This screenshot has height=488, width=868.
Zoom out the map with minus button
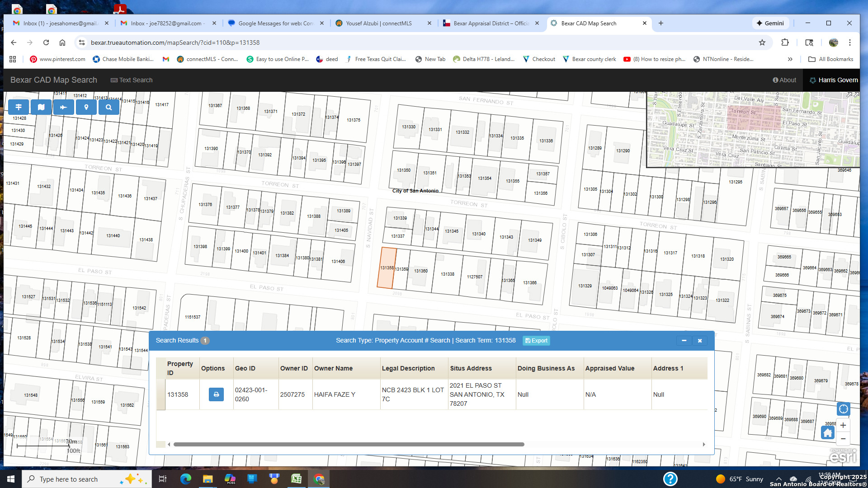coord(843,439)
